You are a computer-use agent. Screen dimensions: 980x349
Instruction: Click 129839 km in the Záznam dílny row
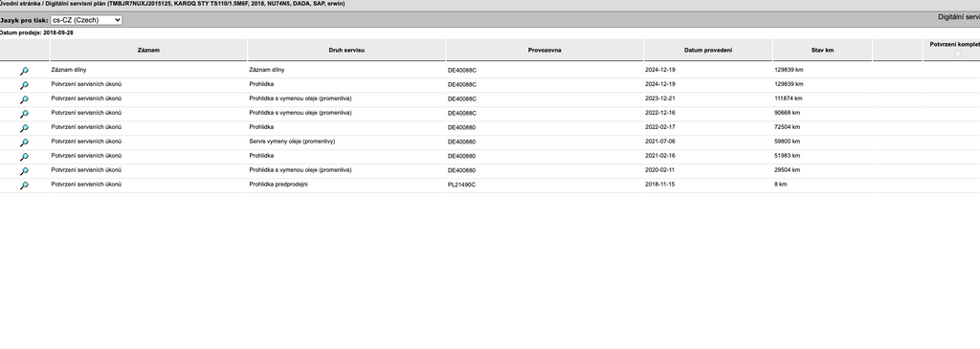coord(789,70)
